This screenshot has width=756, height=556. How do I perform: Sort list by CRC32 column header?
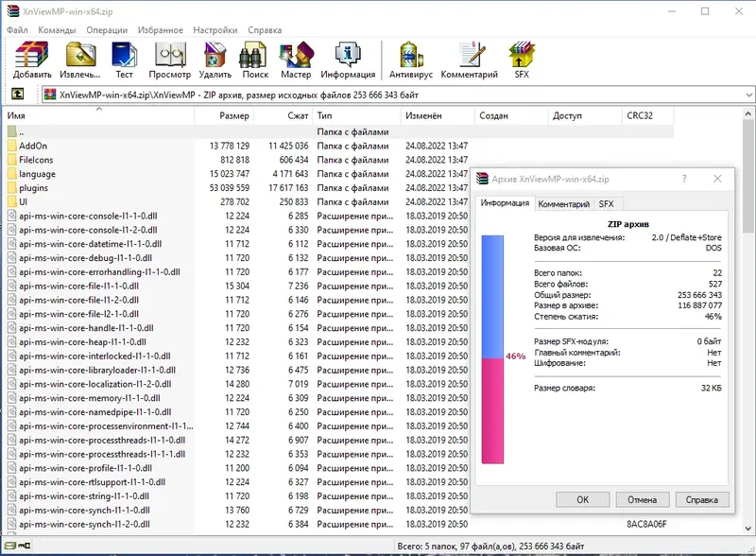(647, 115)
